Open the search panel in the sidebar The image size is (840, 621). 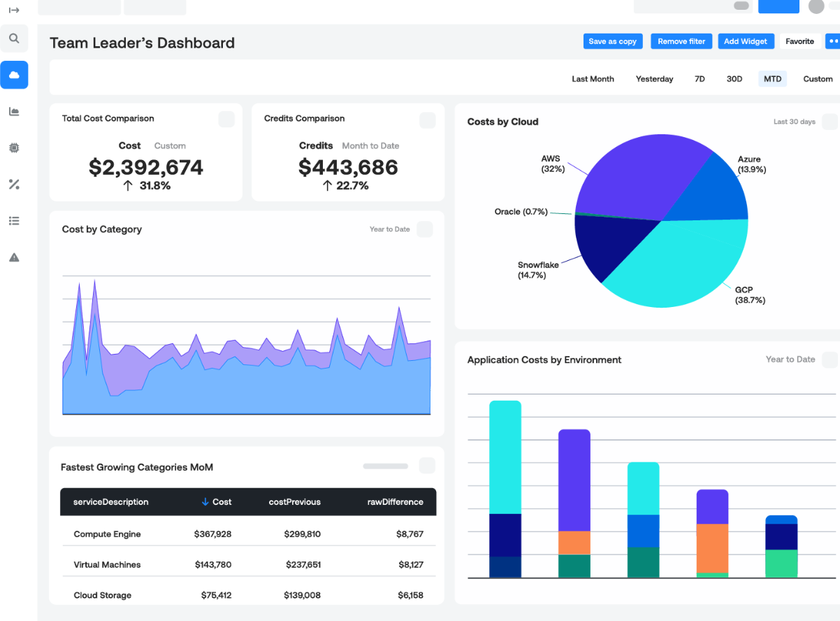click(x=14, y=38)
